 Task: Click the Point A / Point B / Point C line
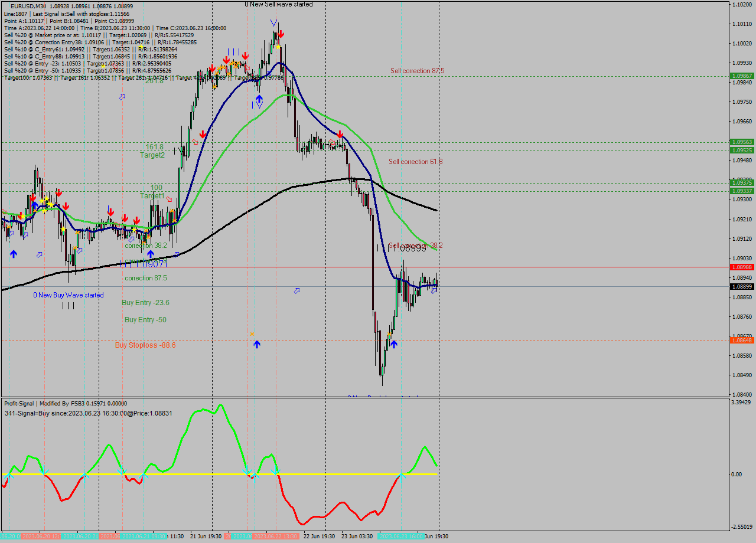click(x=69, y=21)
